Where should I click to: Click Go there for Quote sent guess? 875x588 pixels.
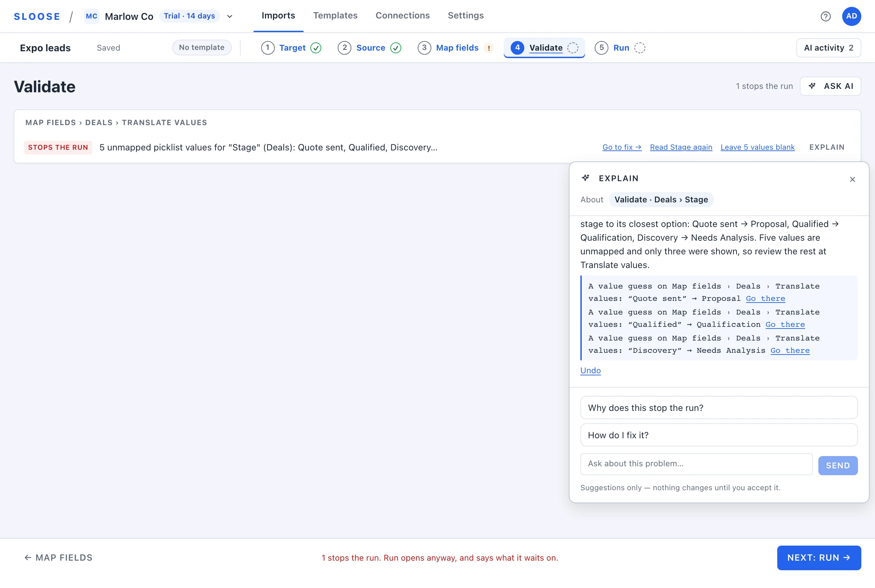(x=765, y=298)
